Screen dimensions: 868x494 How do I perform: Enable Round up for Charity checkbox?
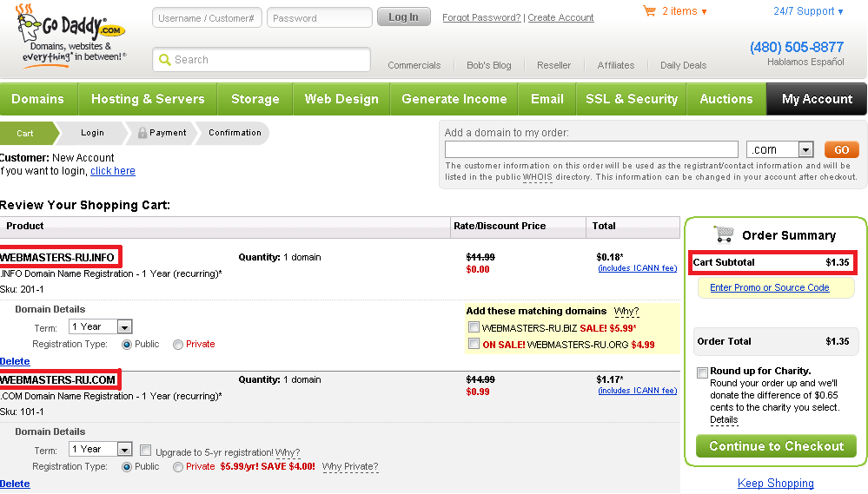(702, 372)
